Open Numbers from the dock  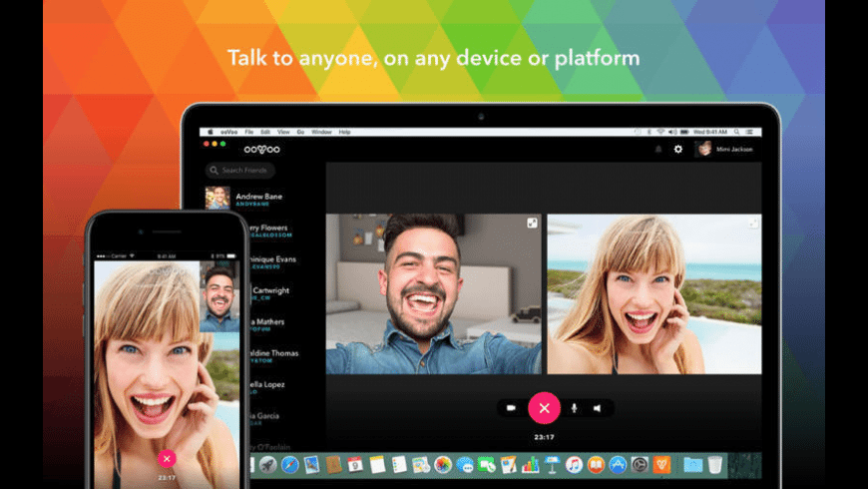[x=531, y=465]
